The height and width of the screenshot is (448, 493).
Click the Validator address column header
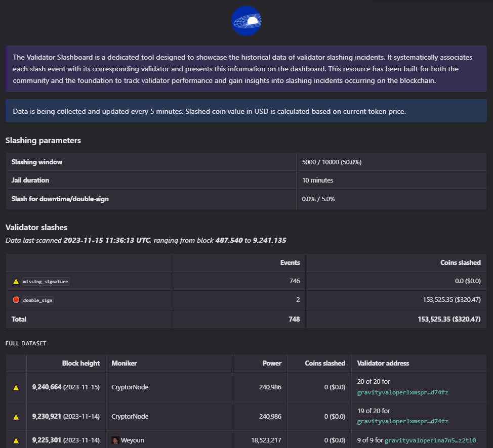[383, 363]
